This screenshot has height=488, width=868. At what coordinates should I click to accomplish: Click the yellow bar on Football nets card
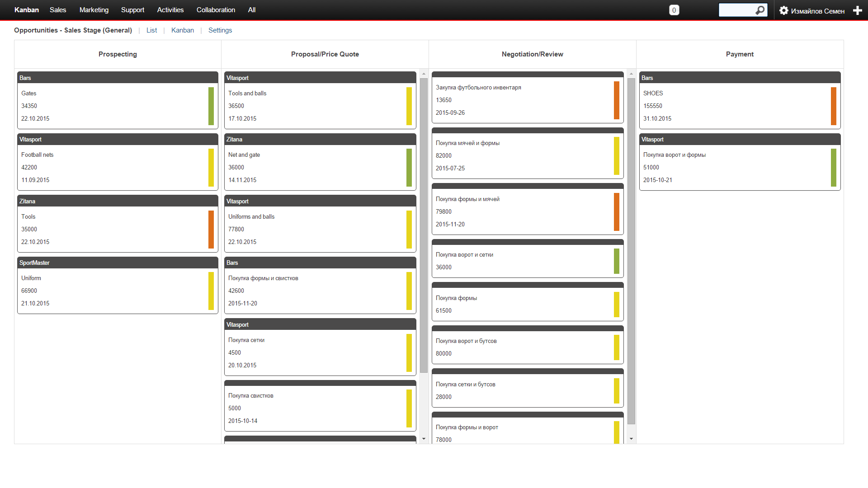click(211, 168)
